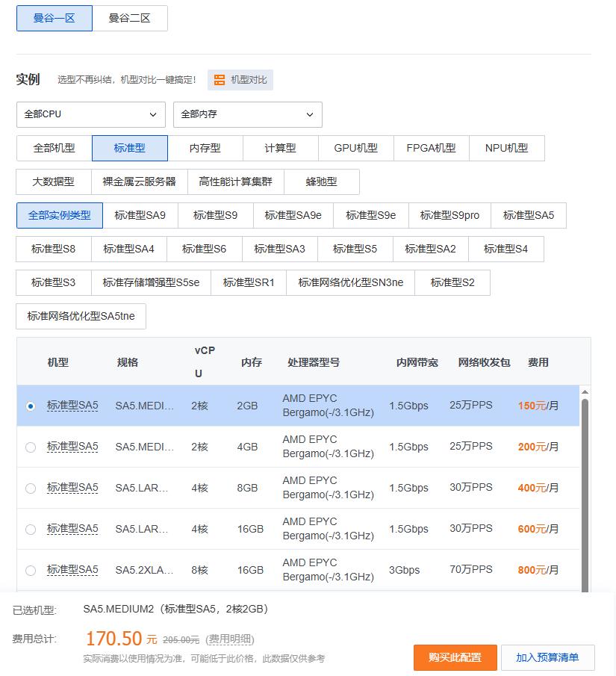Click 加入预算清单 button
616x676 pixels.
(x=547, y=657)
